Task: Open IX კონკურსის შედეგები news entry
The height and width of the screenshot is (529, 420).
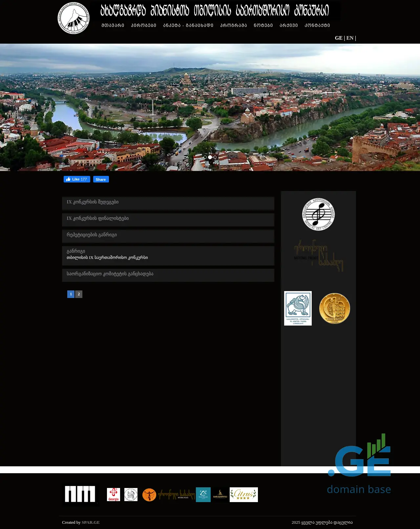Action: (93, 202)
